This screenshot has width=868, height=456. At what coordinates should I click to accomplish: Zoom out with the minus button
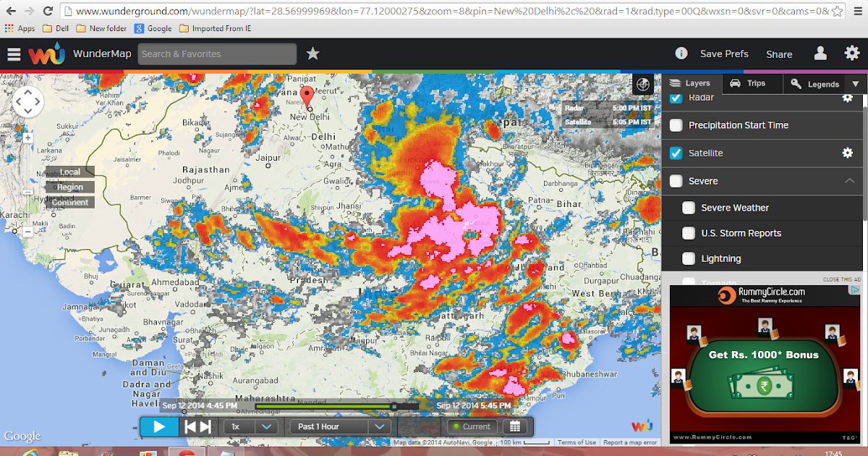[27, 232]
